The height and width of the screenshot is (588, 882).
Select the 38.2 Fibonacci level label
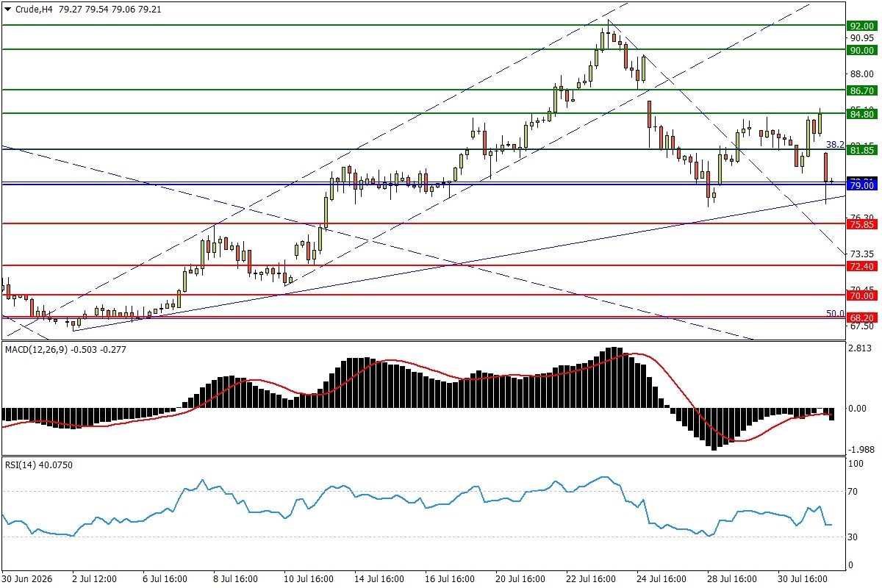pos(835,145)
